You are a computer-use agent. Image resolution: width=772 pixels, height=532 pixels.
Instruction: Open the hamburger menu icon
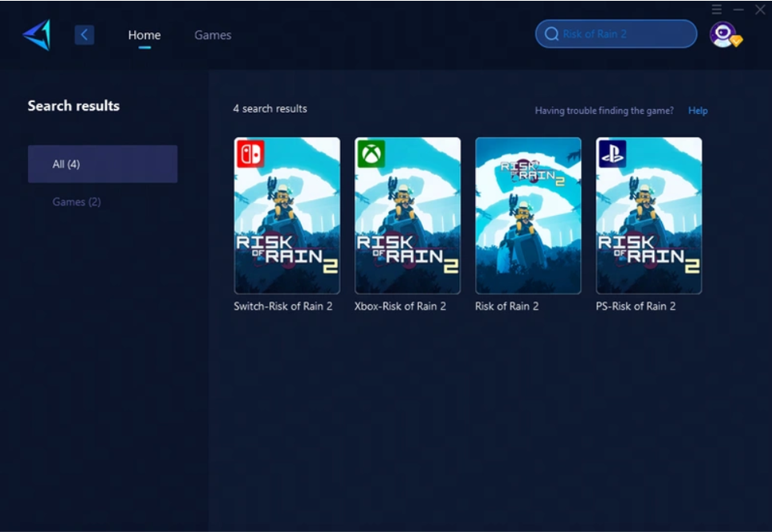click(x=717, y=10)
